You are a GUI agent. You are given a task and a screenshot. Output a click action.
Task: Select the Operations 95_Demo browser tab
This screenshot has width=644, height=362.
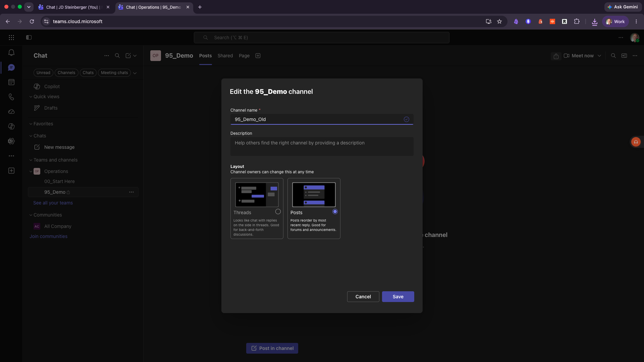click(154, 7)
